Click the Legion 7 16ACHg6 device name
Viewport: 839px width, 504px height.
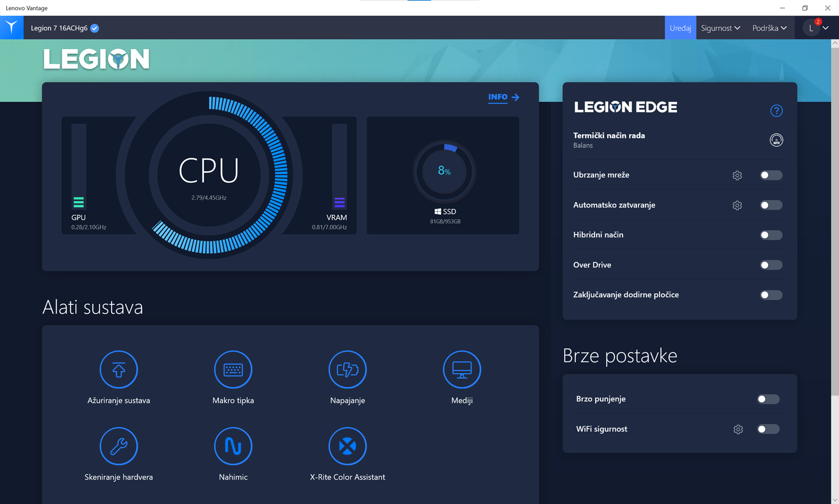59,28
